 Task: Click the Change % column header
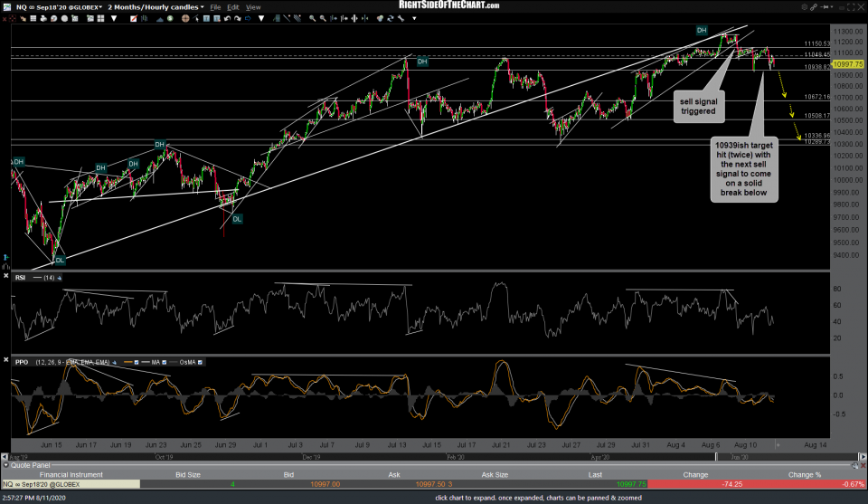tap(805, 475)
